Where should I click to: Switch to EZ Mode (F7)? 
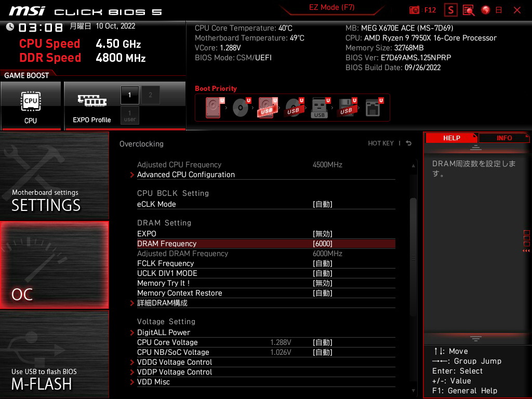(331, 7)
